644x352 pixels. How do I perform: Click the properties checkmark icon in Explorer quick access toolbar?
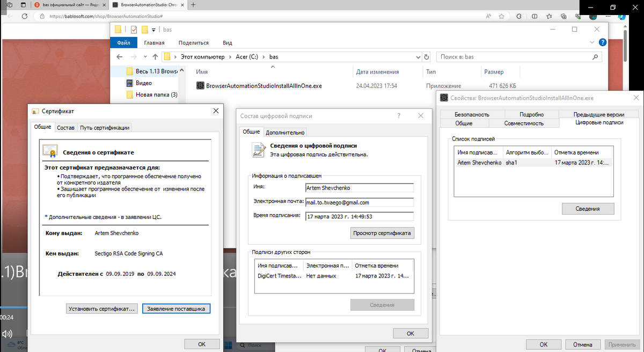(134, 30)
